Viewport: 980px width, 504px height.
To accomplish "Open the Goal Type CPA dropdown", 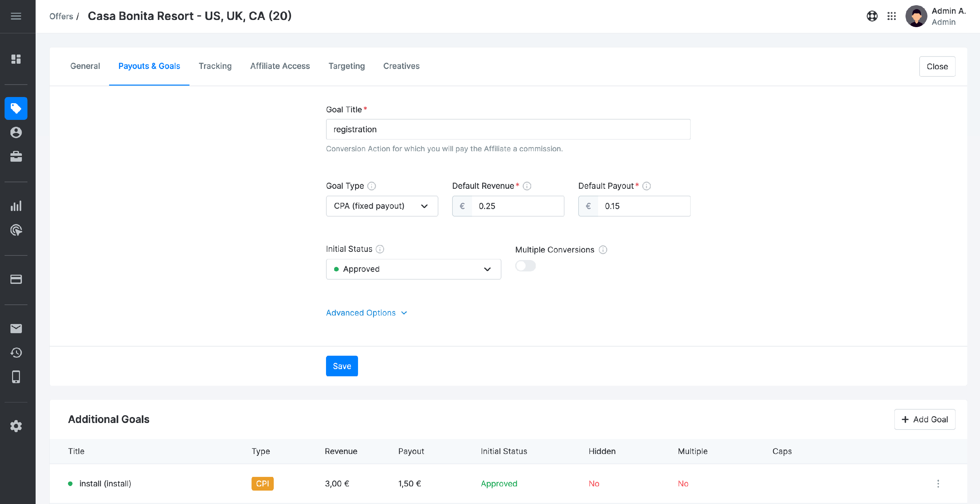I will click(382, 206).
